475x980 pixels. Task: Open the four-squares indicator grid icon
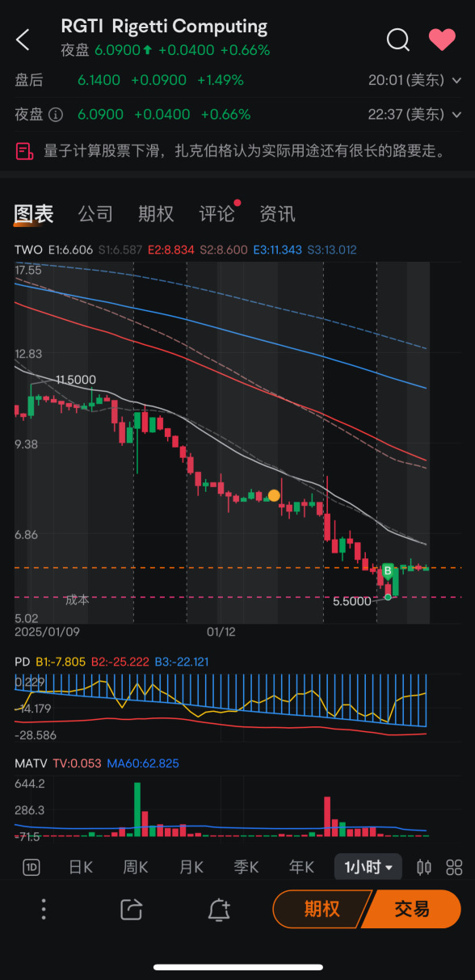tap(454, 868)
